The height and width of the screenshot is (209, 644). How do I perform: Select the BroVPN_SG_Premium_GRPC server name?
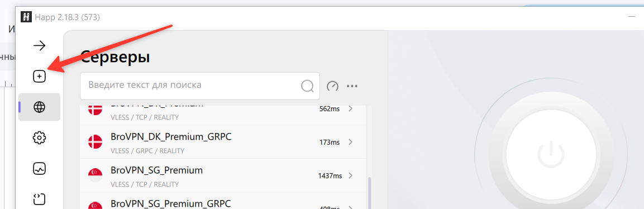(171, 203)
